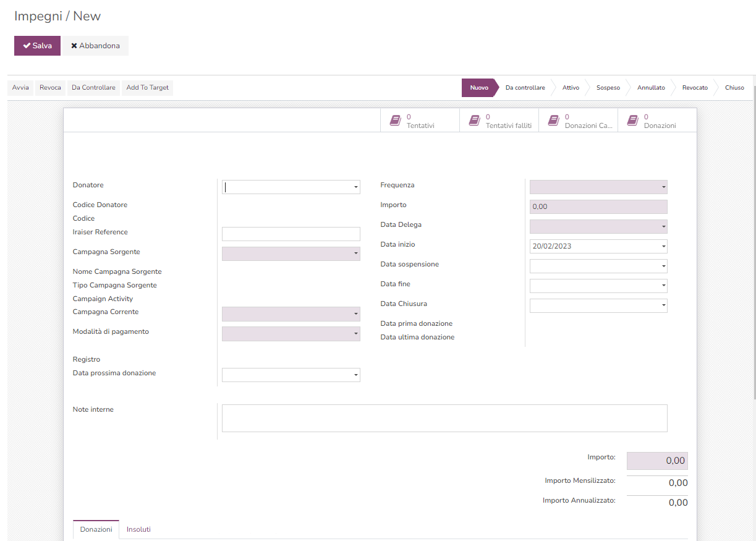Image resolution: width=756 pixels, height=541 pixels.
Task: Open the Donazioni Ca... stat book icon
Action: tap(553, 121)
